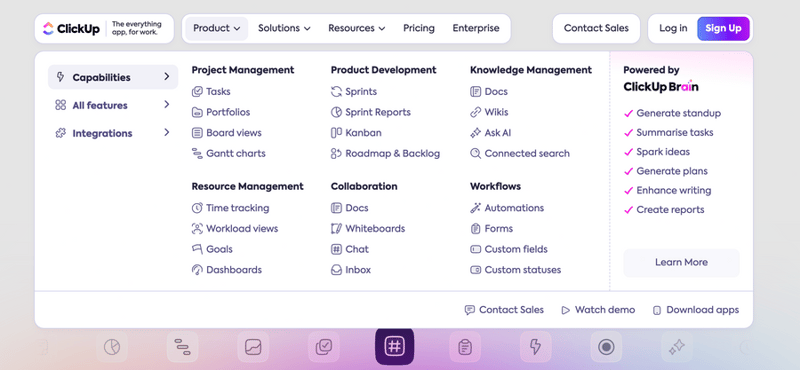Click the Custom statuses icon
800x370 pixels.
tap(476, 270)
